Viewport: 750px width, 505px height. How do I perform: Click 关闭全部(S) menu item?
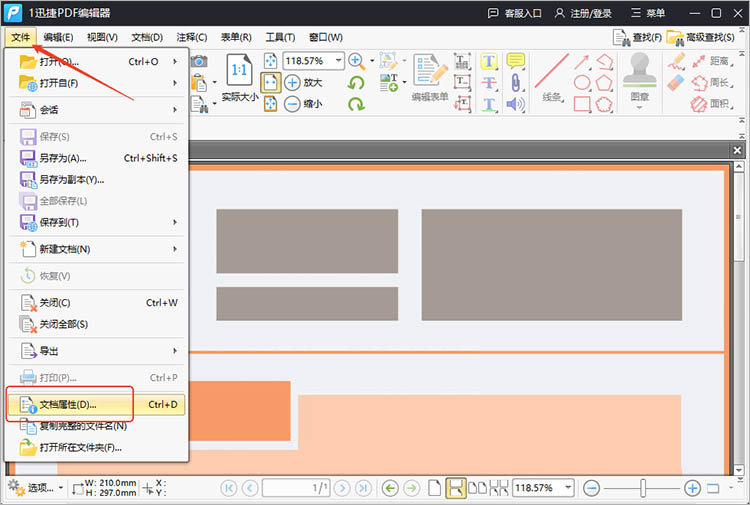(x=96, y=324)
